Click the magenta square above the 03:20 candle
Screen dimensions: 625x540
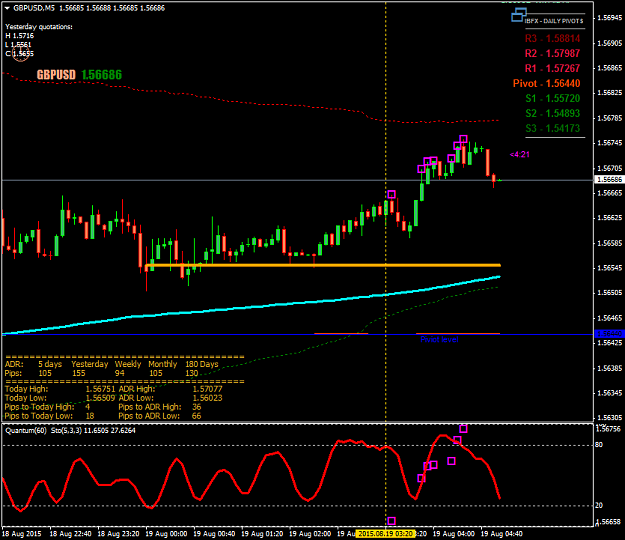pos(391,194)
